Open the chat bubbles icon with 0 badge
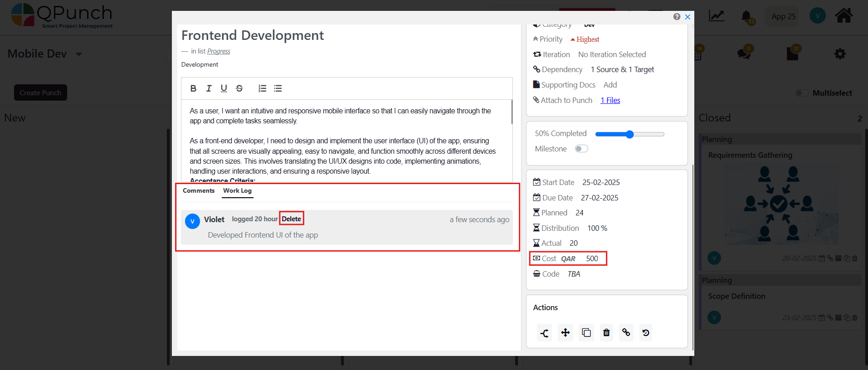This screenshot has width=868, height=370. pos(744,54)
